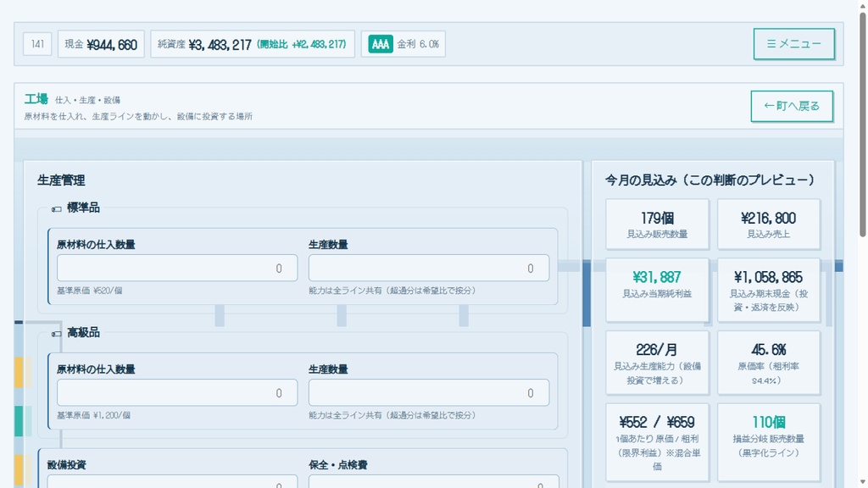
Task: Focus 標準品 生産数量 input field
Action: (x=429, y=269)
